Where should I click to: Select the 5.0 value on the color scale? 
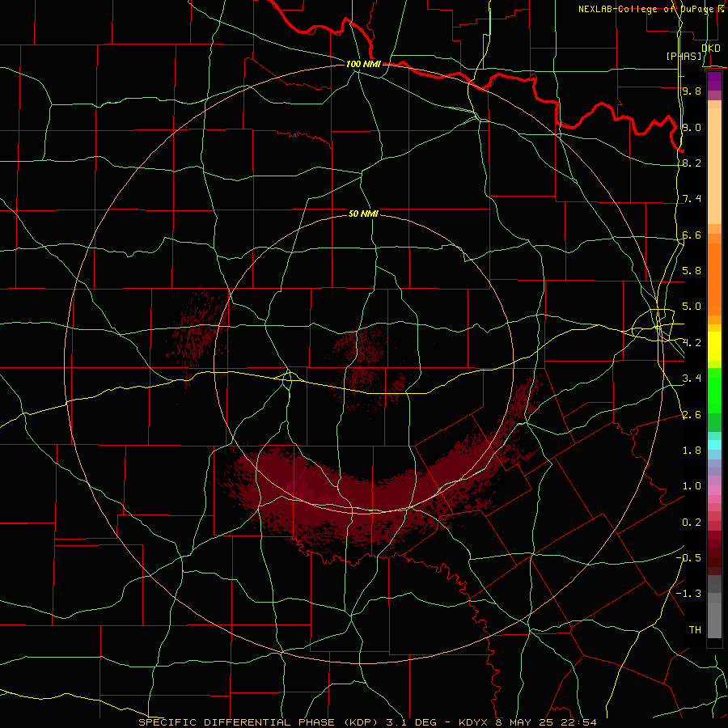tap(692, 307)
